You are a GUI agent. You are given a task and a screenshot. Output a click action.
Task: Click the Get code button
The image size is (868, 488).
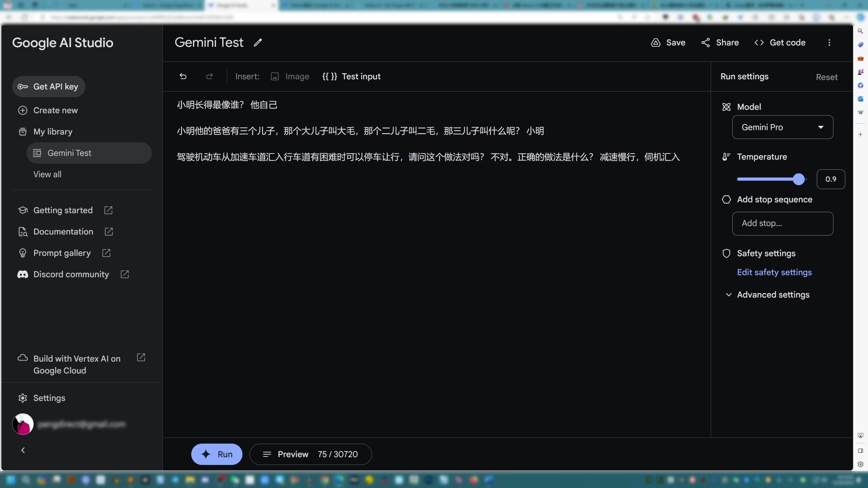(780, 42)
